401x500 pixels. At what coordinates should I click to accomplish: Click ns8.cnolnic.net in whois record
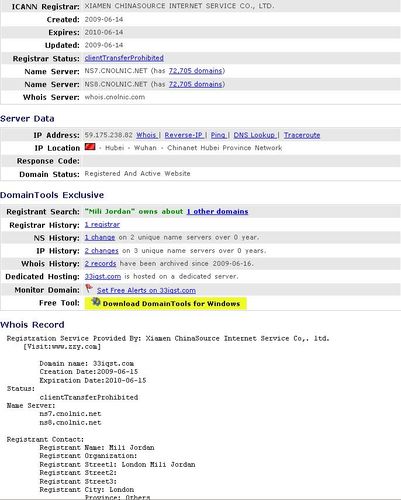tap(70, 422)
